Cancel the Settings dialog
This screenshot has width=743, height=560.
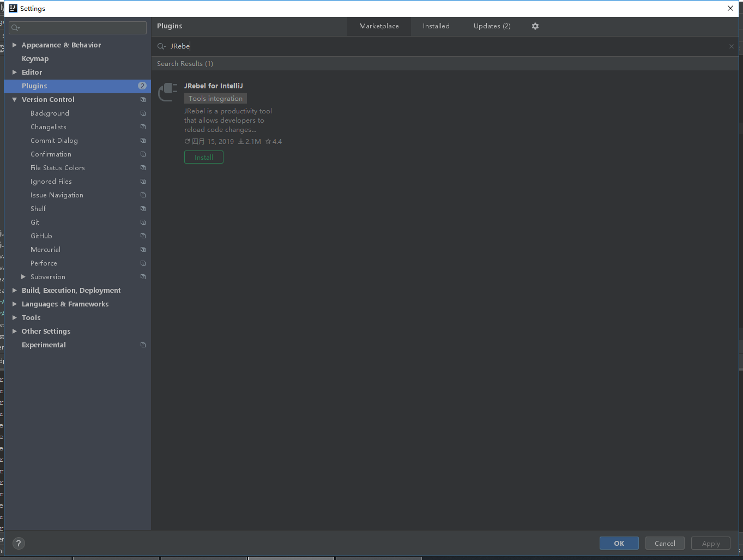tap(665, 543)
